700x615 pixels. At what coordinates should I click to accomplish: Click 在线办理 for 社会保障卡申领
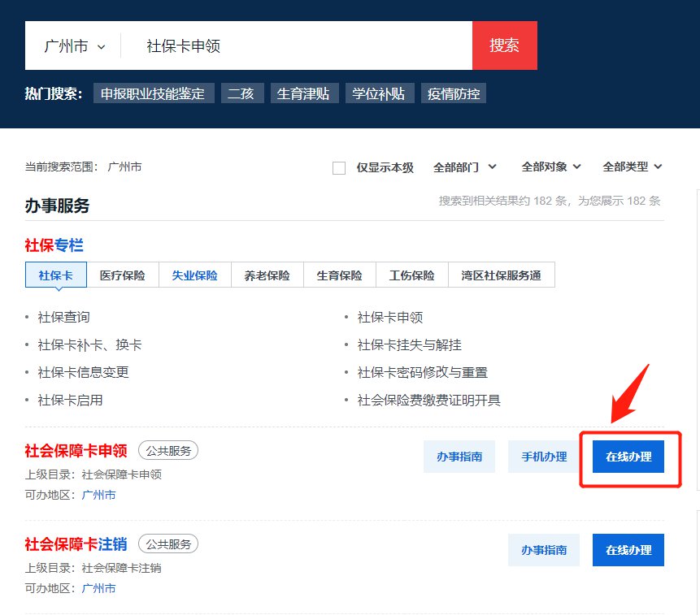[x=628, y=457]
